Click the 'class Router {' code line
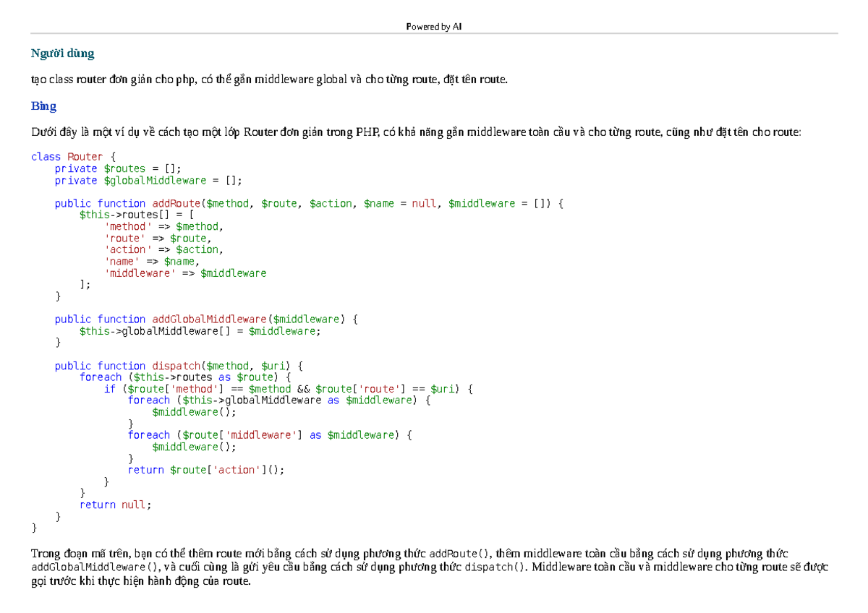Viewport: 868px width, 613px height. click(x=73, y=157)
